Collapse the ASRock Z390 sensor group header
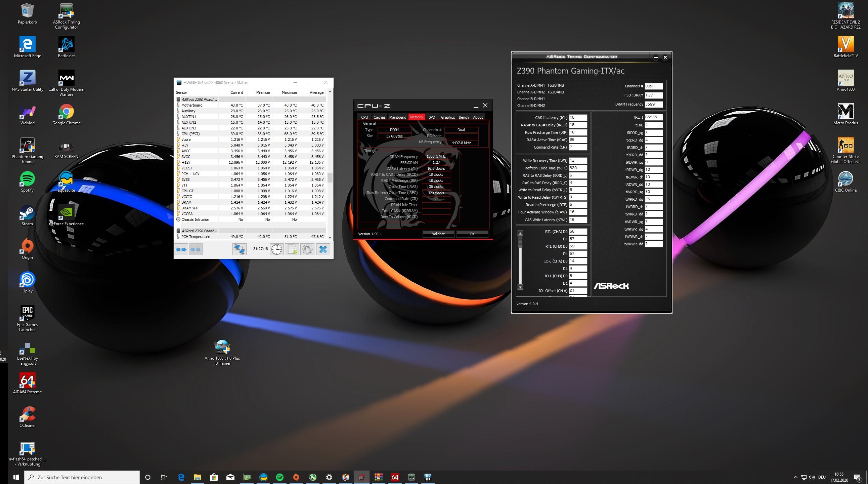 pos(199,99)
